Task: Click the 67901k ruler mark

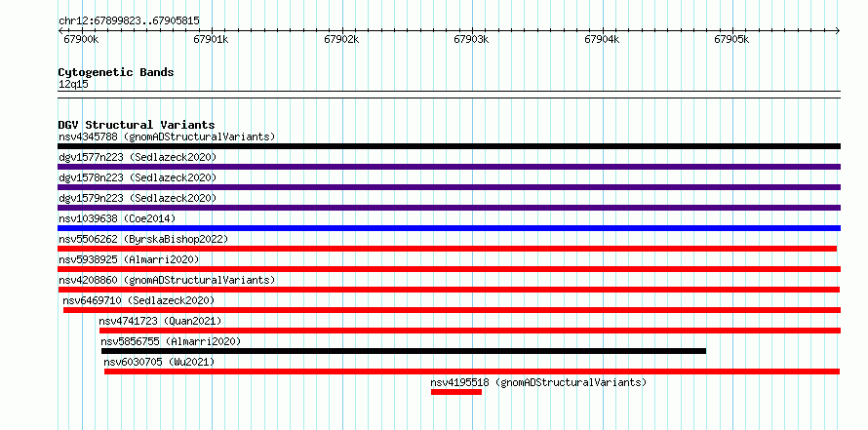Action: pyautogui.click(x=211, y=39)
